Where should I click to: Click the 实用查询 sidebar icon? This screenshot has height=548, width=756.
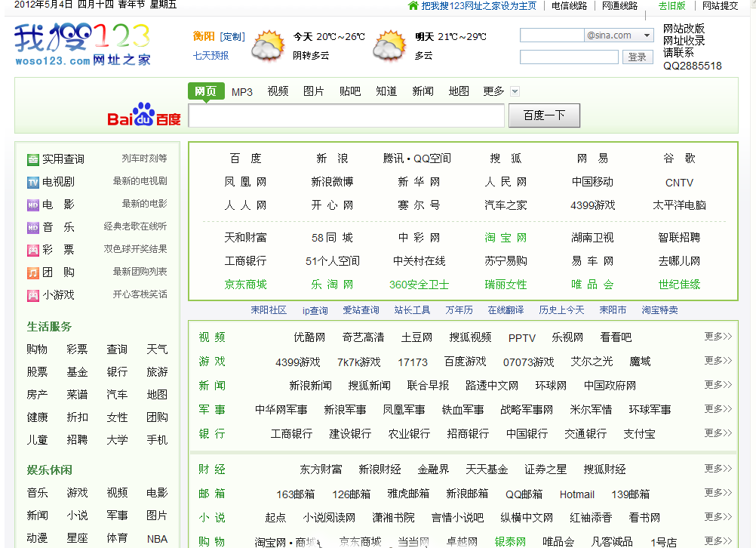coord(32,159)
